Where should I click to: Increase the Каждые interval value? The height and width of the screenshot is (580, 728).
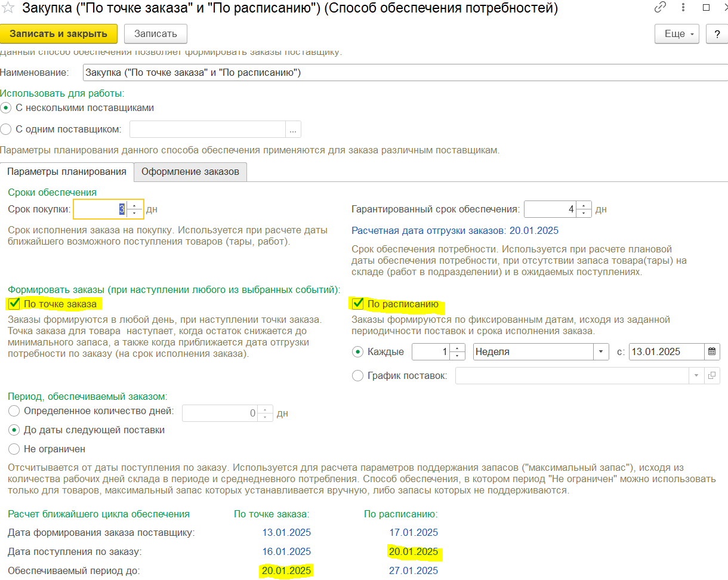coord(457,348)
